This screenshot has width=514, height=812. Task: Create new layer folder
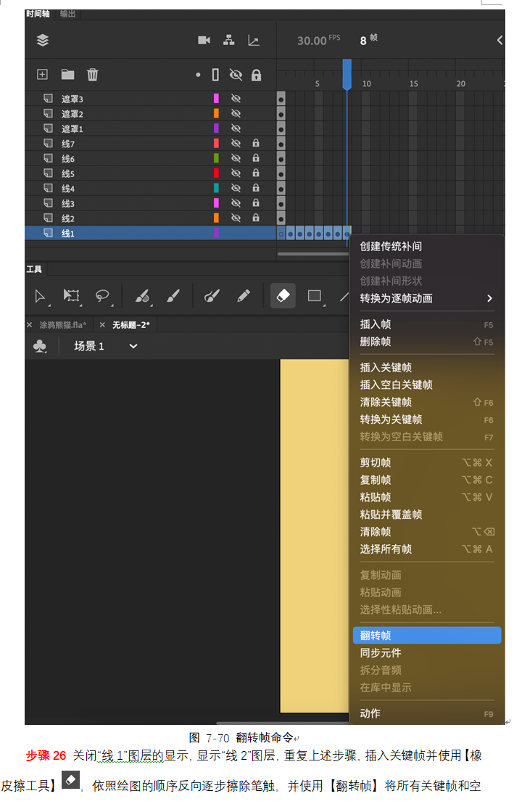coord(68,75)
